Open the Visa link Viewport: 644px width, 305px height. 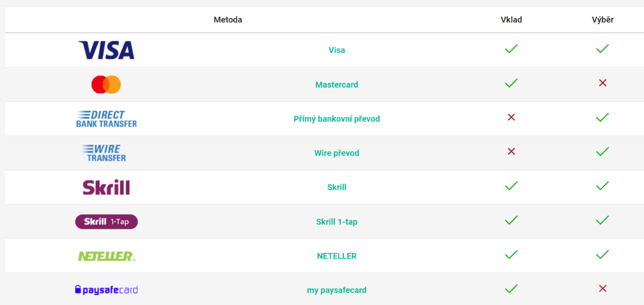pyautogui.click(x=337, y=50)
